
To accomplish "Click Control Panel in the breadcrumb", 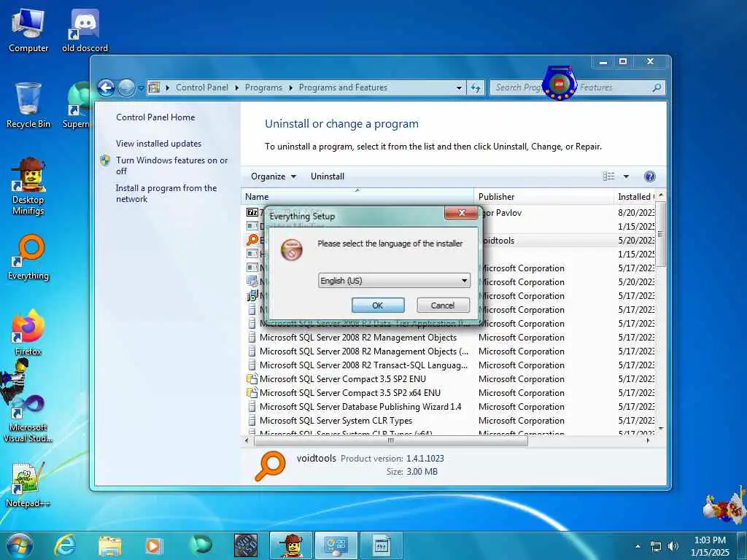I will 201,87.
